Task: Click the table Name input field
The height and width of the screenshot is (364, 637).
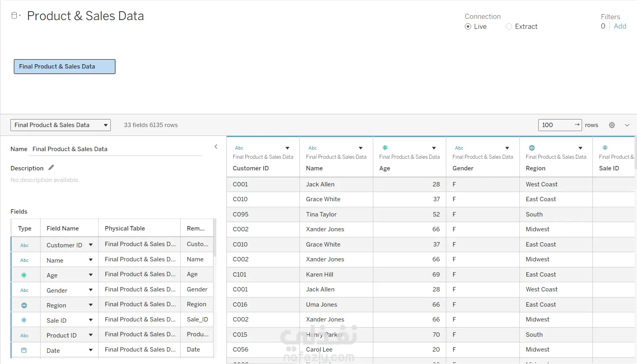Action: click(x=117, y=149)
